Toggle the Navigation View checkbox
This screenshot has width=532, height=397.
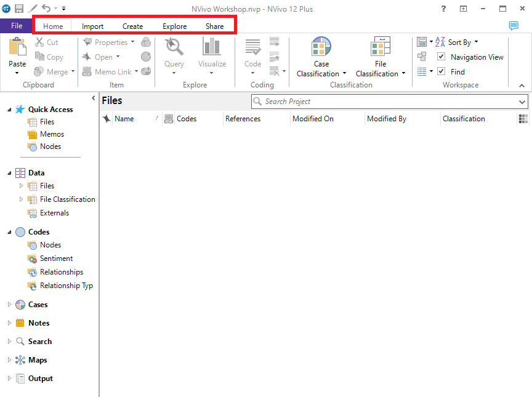[441, 57]
